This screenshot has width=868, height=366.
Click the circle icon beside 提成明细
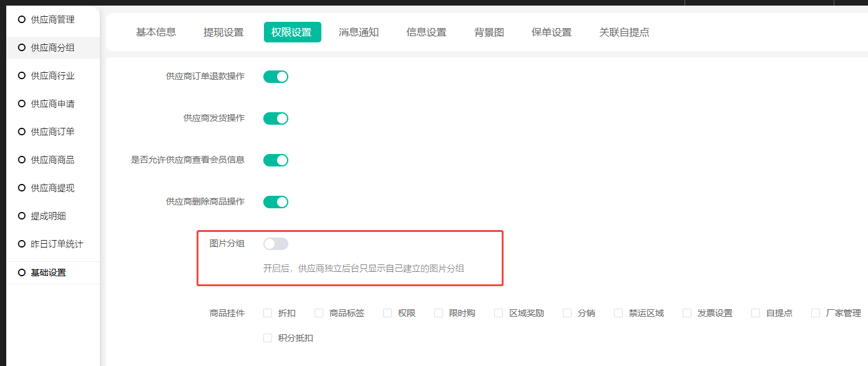22,216
